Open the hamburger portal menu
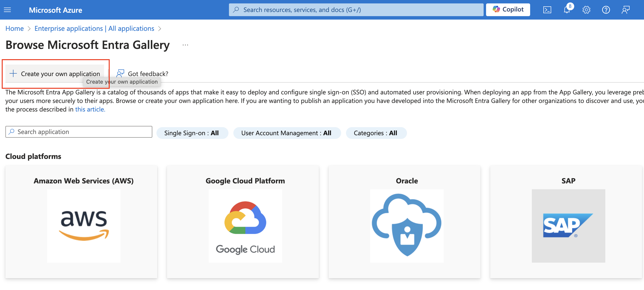The height and width of the screenshot is (290, 644). [8, 10]
